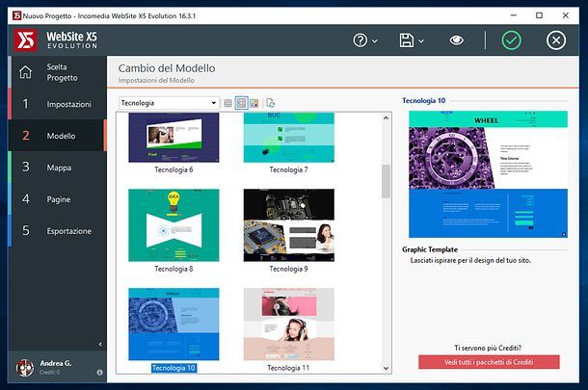Click Vedi tutti i pacchetti di Crediti
The image size is (588, 390).
pyautogui.click(x=489, y=362)
